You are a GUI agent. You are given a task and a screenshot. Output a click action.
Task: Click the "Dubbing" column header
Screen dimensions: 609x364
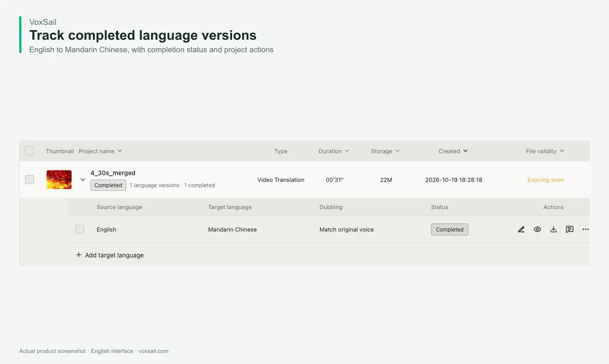click(x=331, y=207)
